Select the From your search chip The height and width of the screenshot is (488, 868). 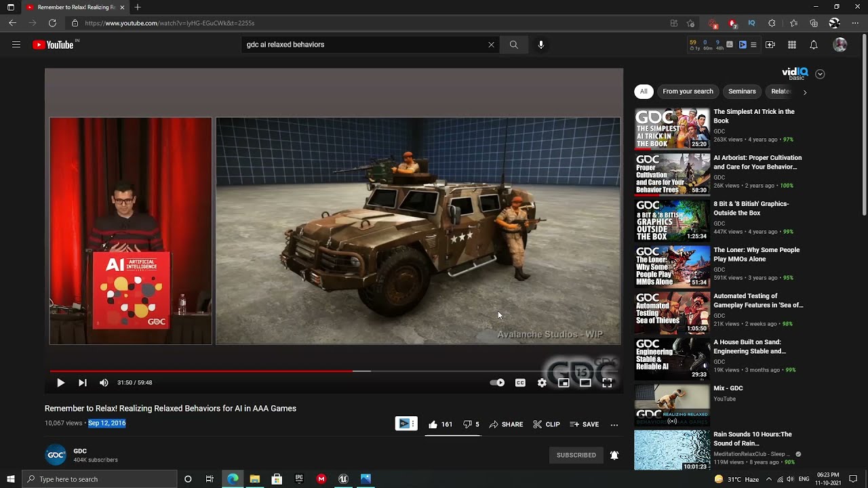688,91
